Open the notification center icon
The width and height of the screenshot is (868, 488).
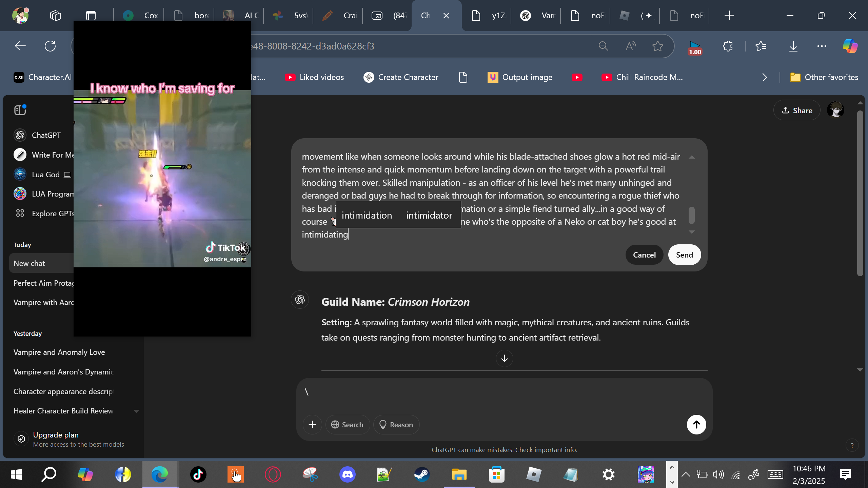click(846, 474)
